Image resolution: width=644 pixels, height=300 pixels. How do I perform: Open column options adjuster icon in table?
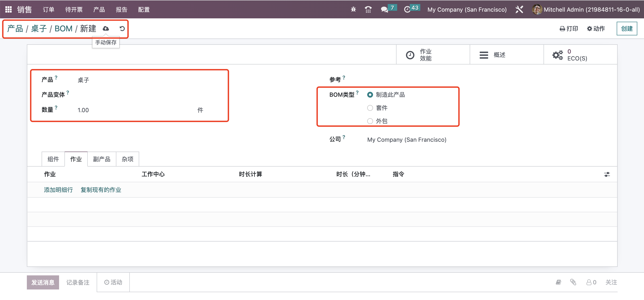coord(607,174)
